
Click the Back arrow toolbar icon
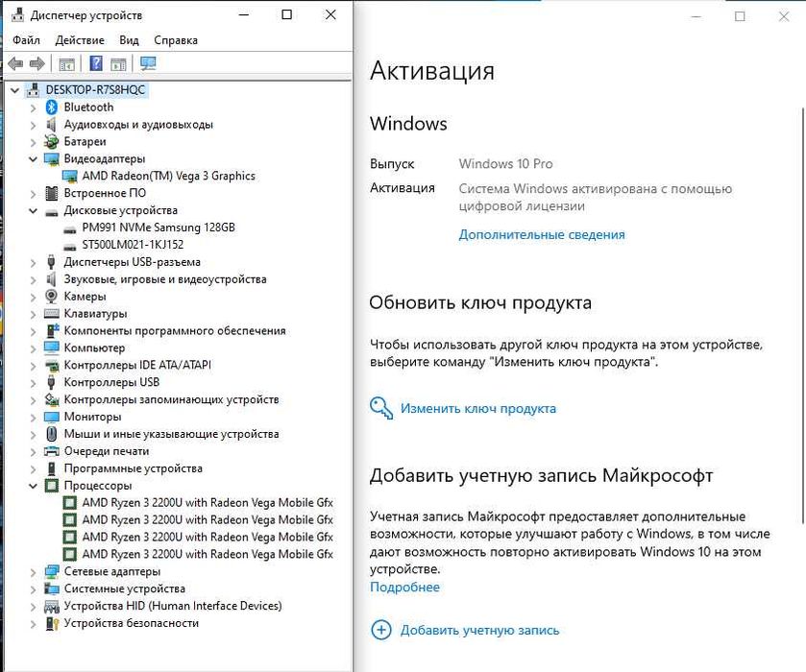[15, 63]
